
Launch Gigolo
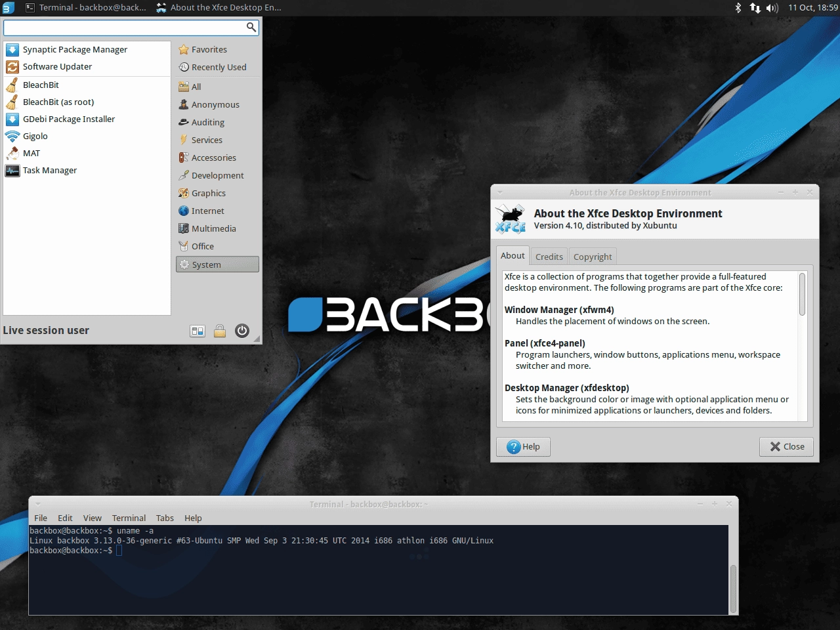point(87,136)
